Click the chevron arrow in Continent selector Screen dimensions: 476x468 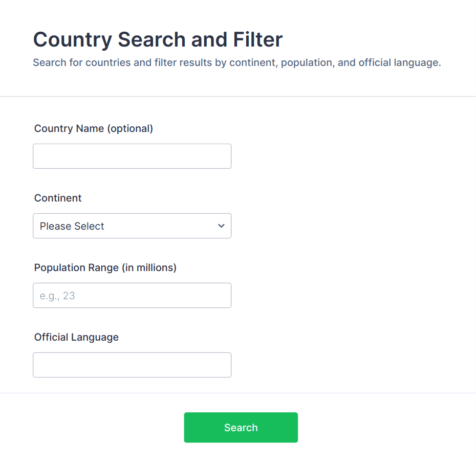[221, 226]
